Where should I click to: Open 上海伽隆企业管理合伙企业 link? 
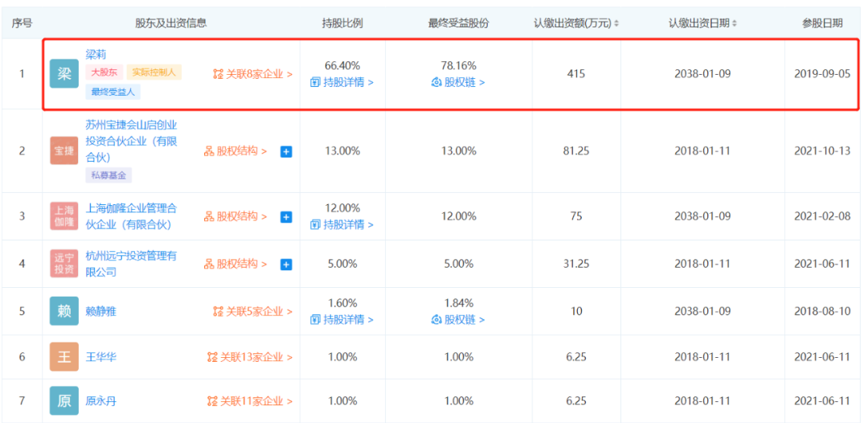click(x=131, y=216)
